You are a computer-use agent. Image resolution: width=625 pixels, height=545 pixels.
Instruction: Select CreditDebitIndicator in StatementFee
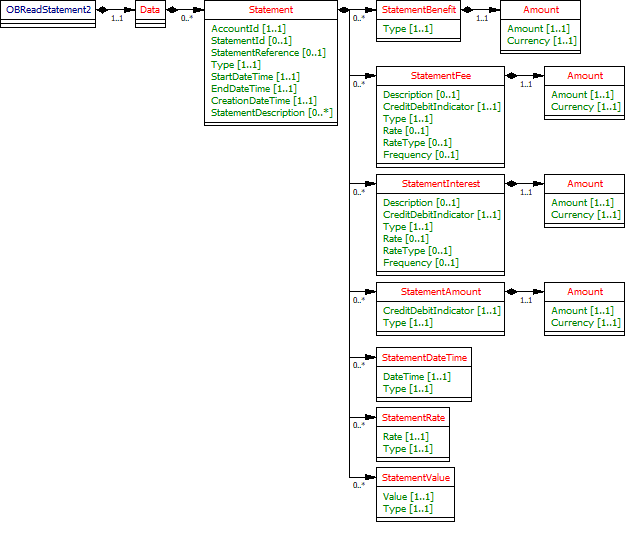[441, 107]
